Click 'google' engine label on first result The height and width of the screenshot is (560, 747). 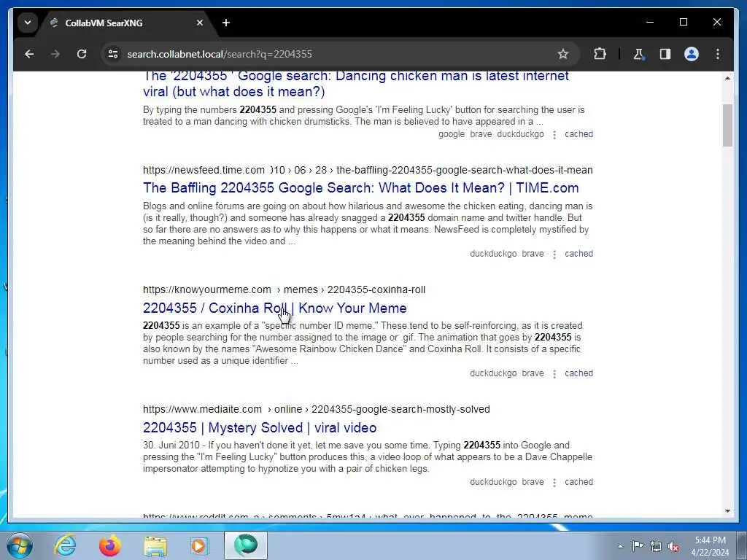click(x=451, y=134)
